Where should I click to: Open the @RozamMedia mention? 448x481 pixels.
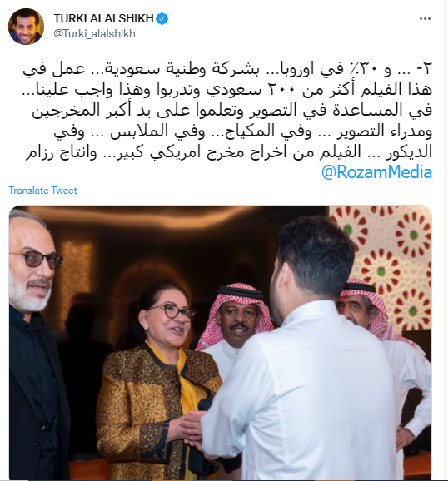point(376,172)
